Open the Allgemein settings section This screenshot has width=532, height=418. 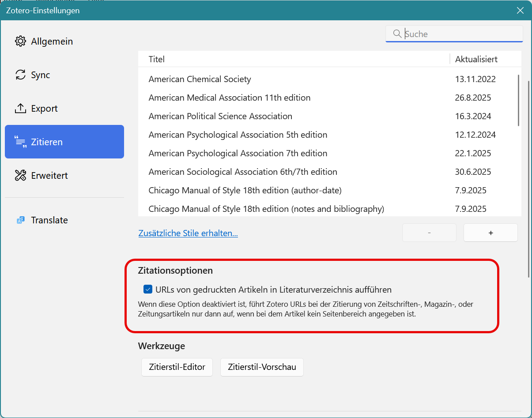click(x=64, y=41)
